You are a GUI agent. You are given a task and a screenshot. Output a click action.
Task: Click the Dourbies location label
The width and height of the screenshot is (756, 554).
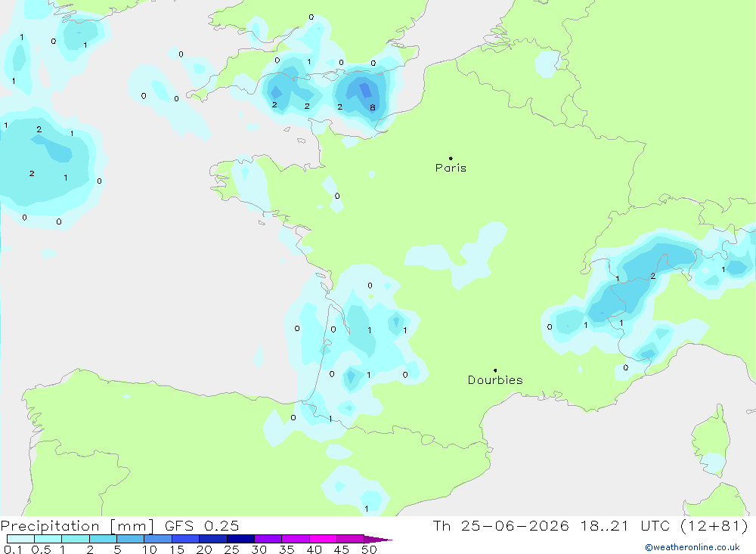[x=495, y=380]
